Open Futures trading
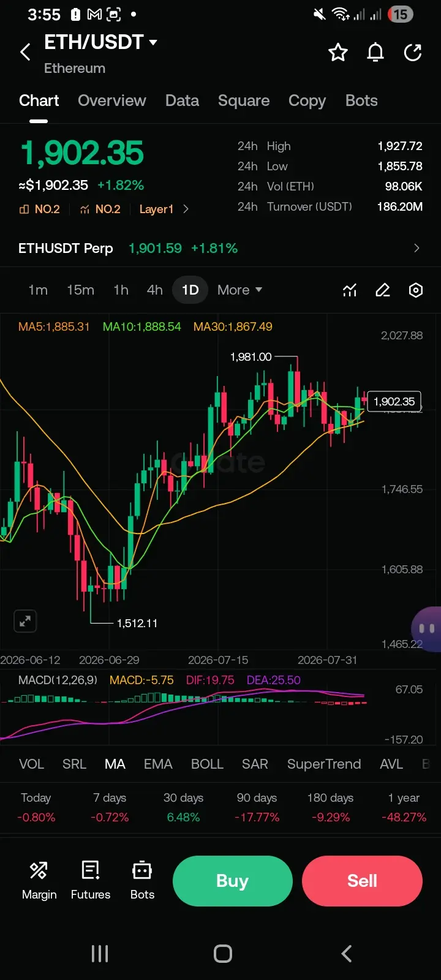 (x=91, y=881)
